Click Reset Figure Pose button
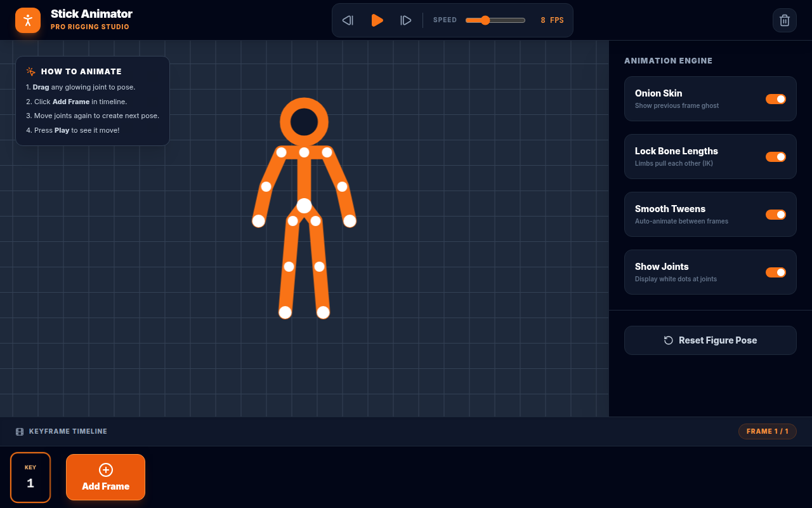The height and width of the screenshot is (508, 812). (x=710, y=340)
